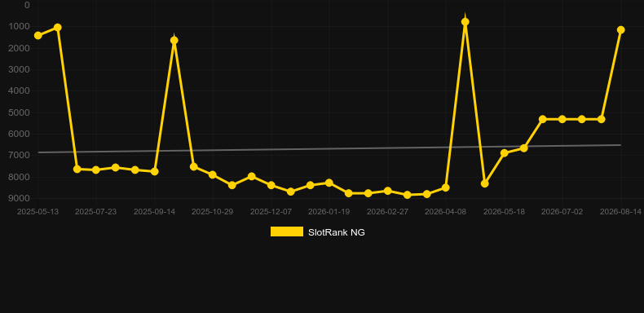Viewport: 644px width, 313px height.
Task: Click the 2025-07-23 x-axis date label
Action: [95, 212]
